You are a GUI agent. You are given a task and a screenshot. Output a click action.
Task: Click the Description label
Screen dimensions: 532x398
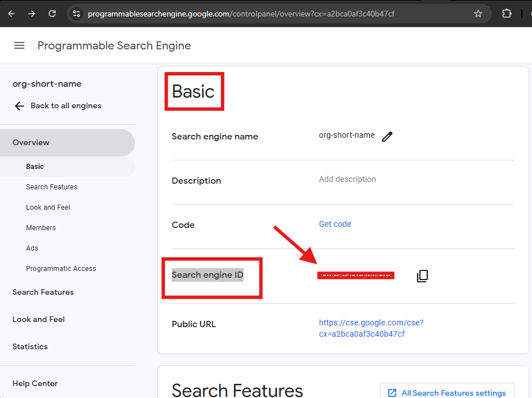coord(196,181)
